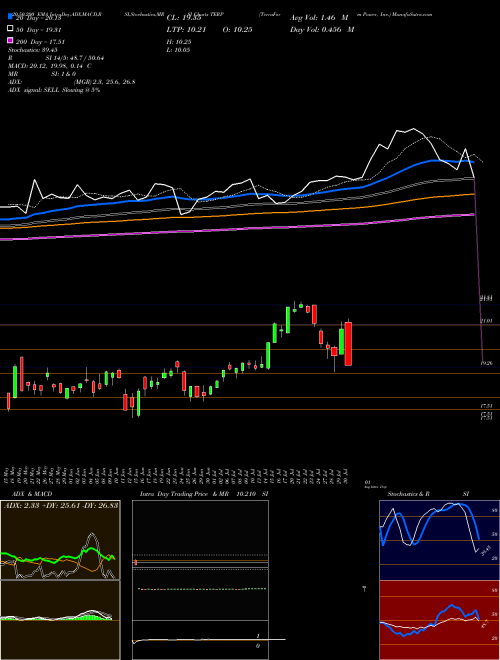Click the 19.26 price axis label

tap(487, 362)
